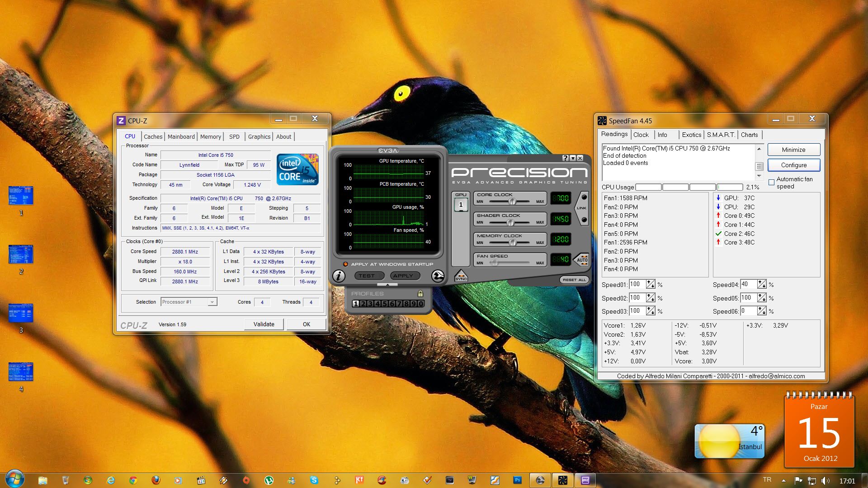868x488 pixels.
Task: Switch to CPU-Z Memory tab
Action: click(x=211, y=136)
